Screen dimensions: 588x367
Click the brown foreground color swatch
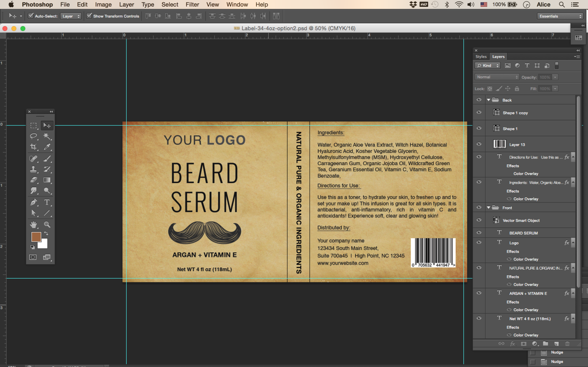pos(36,237)
